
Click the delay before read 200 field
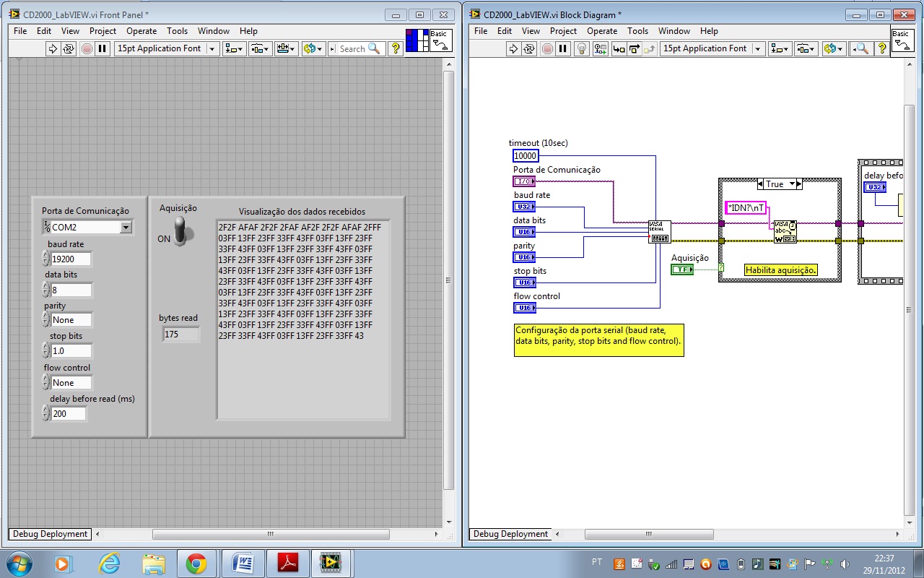click(69, 413)
